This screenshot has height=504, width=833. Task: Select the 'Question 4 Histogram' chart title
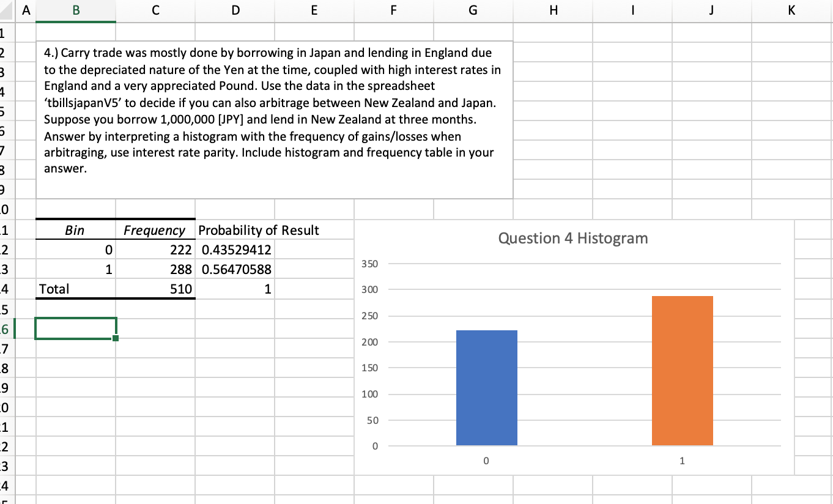pyautogui.click(x=573, y=238)
